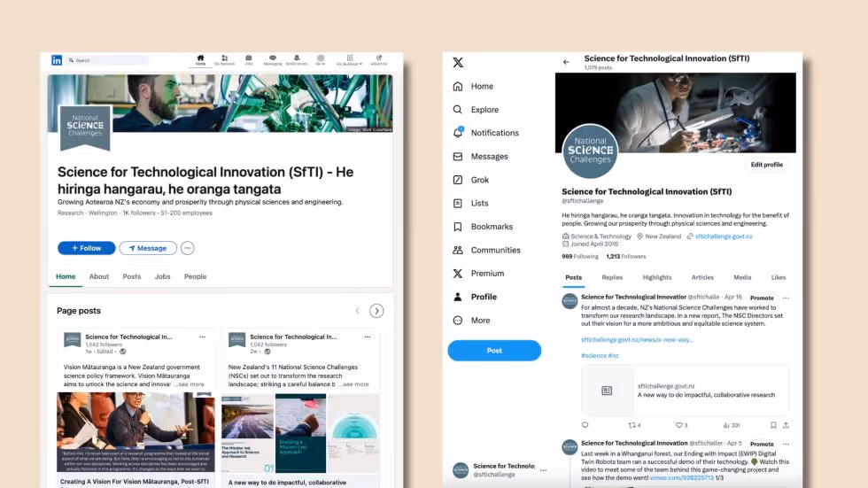The height and width of the screenshot is (488, 868).
Task: Click the blue Post button
Action: coord(494,350)
